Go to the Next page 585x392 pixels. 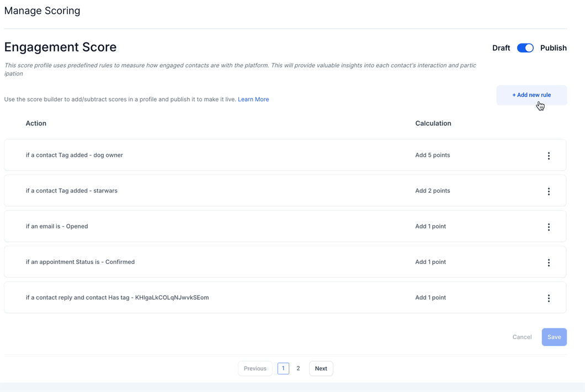click(321, 368)
